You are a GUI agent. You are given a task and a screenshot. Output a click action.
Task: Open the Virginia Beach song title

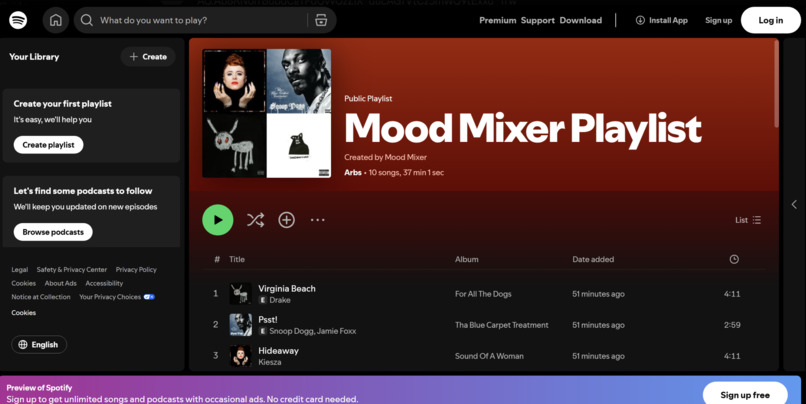coord(287,288)
